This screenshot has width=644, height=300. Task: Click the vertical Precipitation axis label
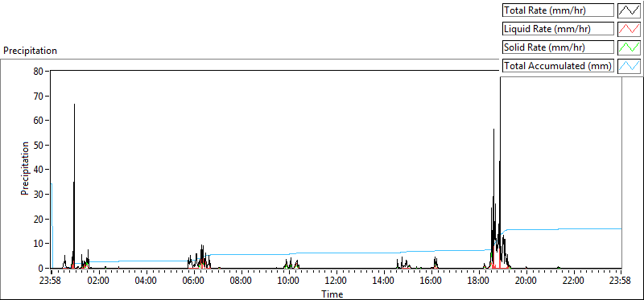coord(25,168)
